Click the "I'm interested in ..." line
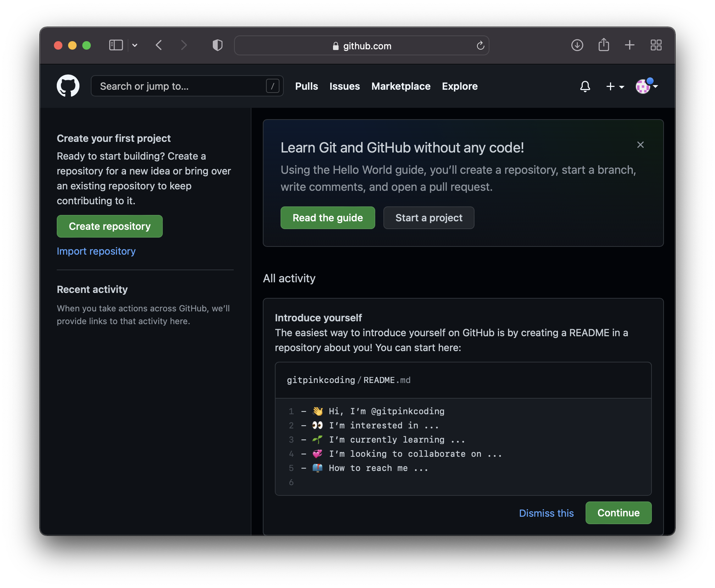Image resolution: width=715 pixels, height=588 pixels. (384, 426)
